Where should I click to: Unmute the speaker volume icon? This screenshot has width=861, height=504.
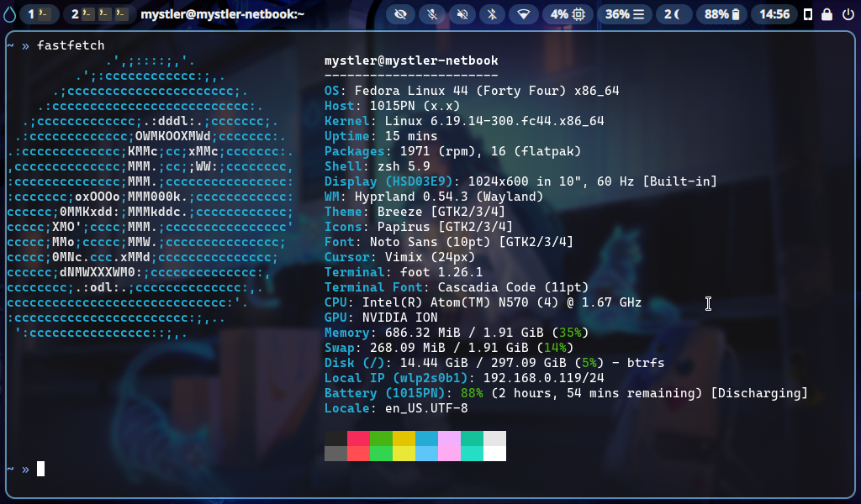[462, 14]
